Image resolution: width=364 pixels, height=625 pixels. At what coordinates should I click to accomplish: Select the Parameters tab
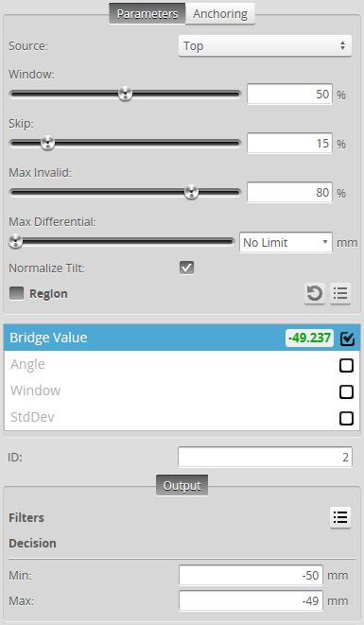click(x=147, y=14)
